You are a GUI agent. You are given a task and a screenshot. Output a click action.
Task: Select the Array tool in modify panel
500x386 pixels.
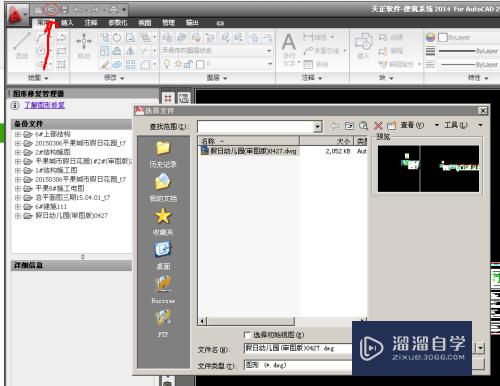click(130, 64)
